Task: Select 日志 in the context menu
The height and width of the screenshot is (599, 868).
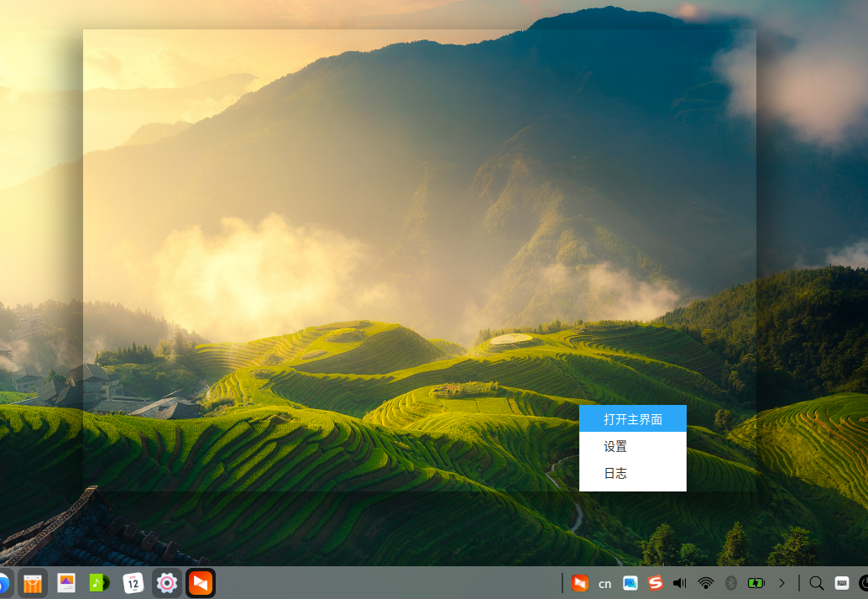Action: (x=614, y=473)
